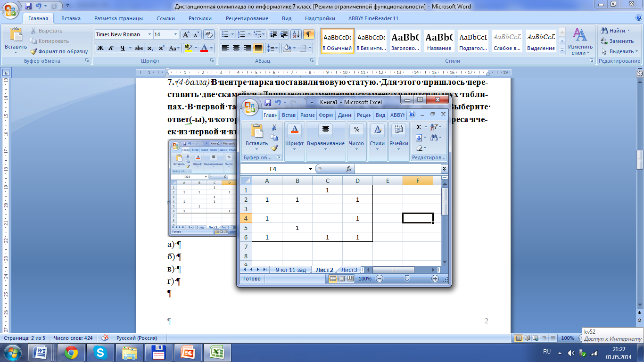Image resolution: width=644 pixels, height=362 pixels.
Task: Switch to Рецензирование tab in Word
Action: pyautogui.click(x=247, y=18)
